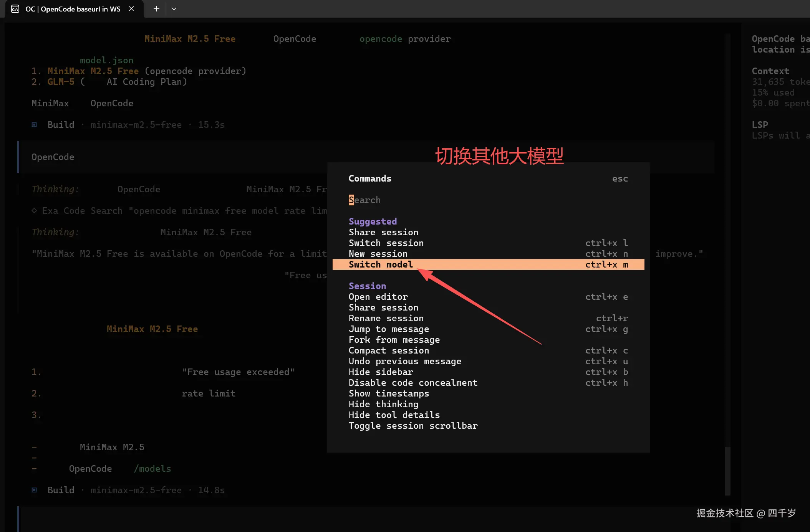
Task: Click the terminal icon in tab
Action: 15,9
